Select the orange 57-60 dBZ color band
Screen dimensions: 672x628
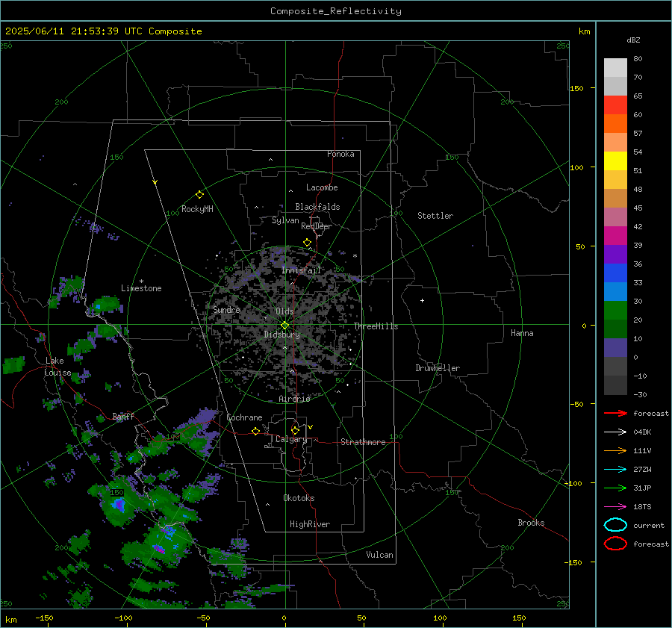[615, 124]
